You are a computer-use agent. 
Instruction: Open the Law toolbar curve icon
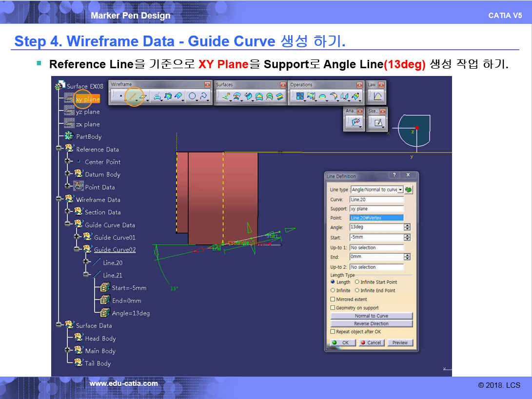(377, 96)
